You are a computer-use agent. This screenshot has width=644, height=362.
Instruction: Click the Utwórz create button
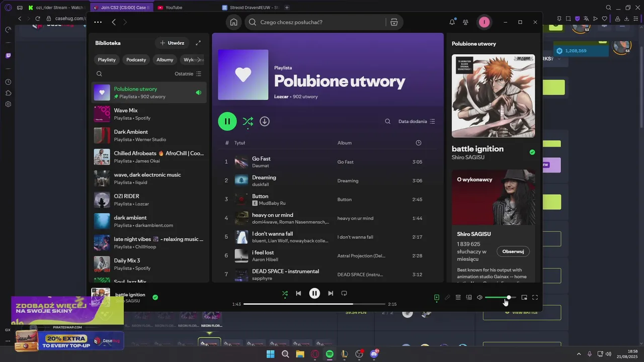coord(172,43)
